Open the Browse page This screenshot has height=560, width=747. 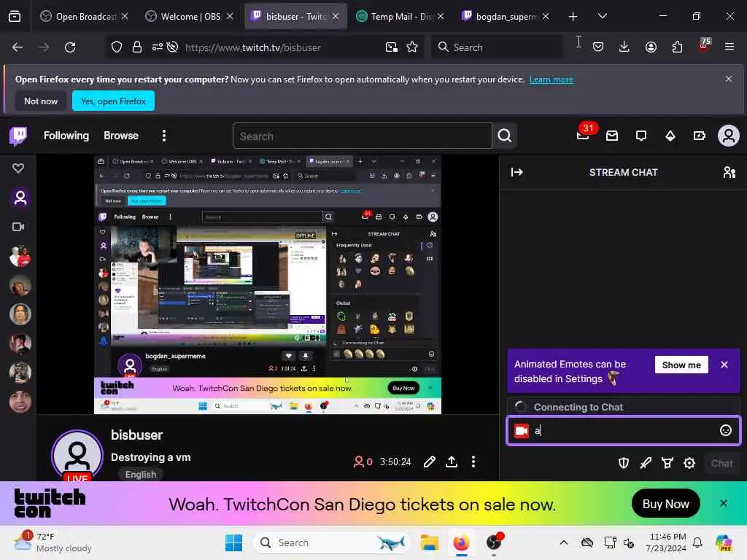coord(121,136)
